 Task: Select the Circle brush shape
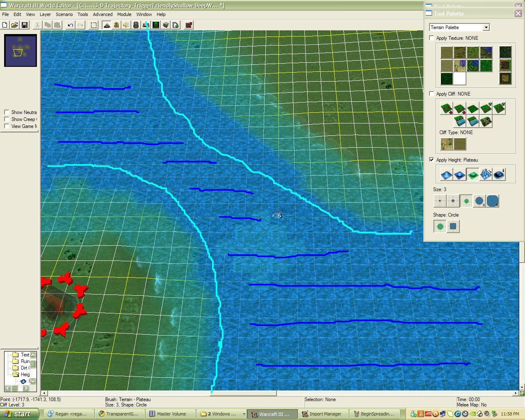pyautogui.click(x=440, y=226)
